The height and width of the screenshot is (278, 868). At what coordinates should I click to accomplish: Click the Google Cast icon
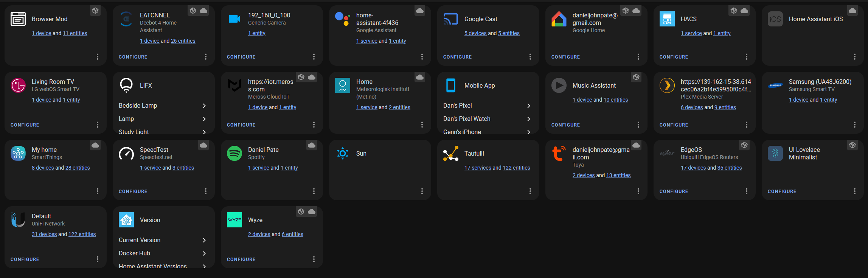coord(451,19)
